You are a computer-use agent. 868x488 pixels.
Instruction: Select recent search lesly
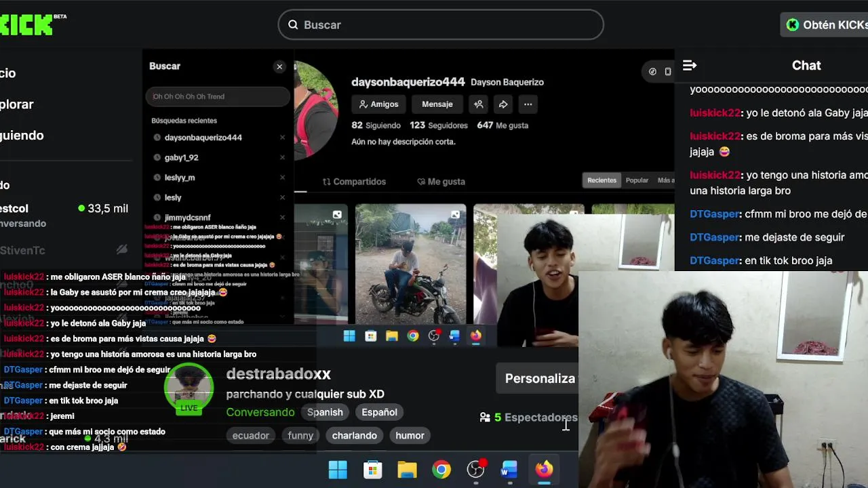(173, 197)
